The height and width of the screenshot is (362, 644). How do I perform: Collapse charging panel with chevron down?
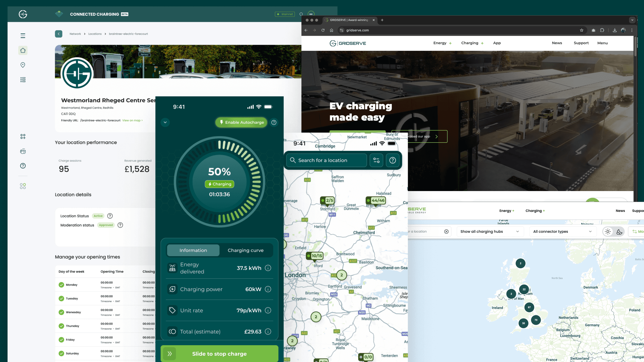pyautogui.click(x=165, y=122)
